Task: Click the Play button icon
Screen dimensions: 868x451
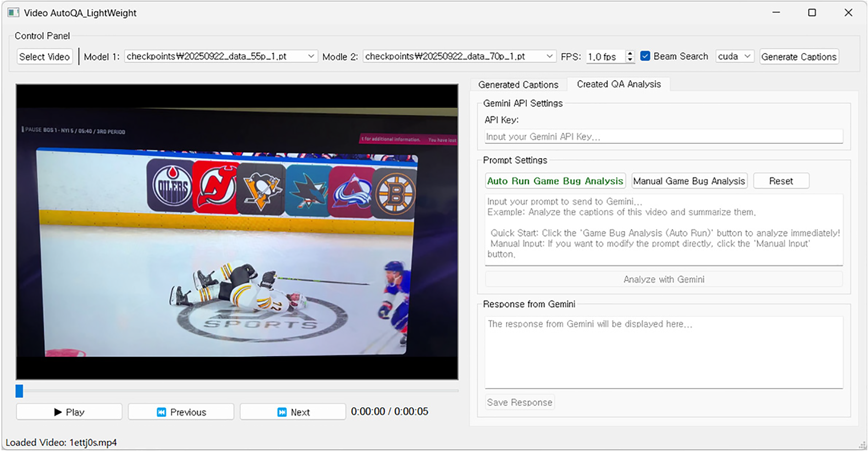Action: pyautogui.click(x=58, y=412)
